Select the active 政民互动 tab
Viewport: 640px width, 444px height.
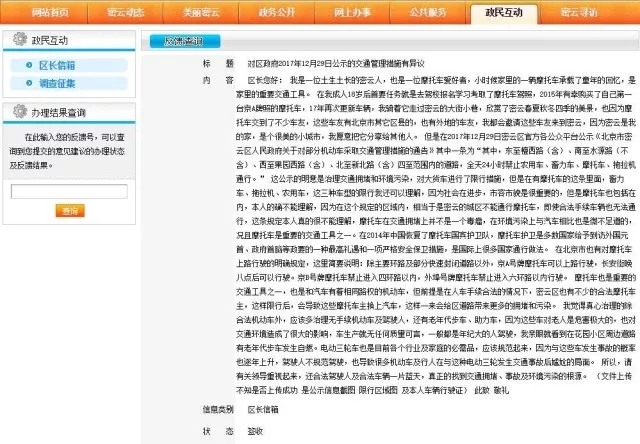(504, 13)
